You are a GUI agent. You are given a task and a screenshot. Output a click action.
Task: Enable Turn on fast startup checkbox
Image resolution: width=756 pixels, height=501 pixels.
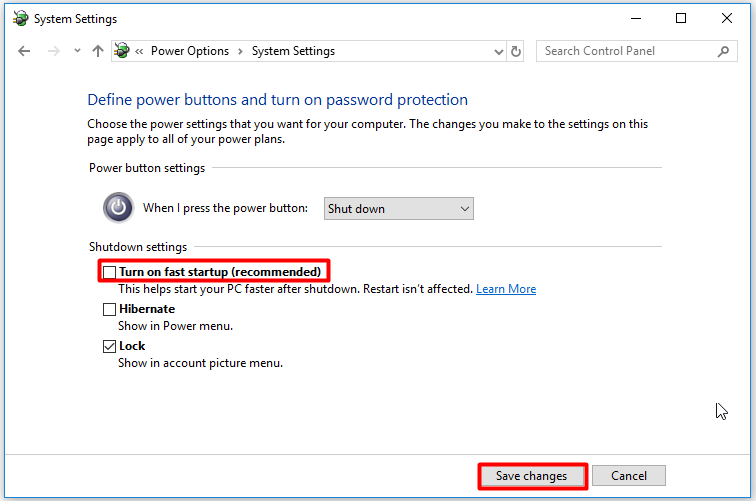point(109,272)
